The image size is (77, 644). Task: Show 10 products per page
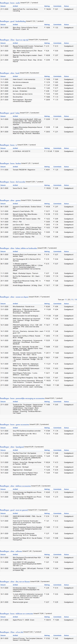[x=66, y=299]
